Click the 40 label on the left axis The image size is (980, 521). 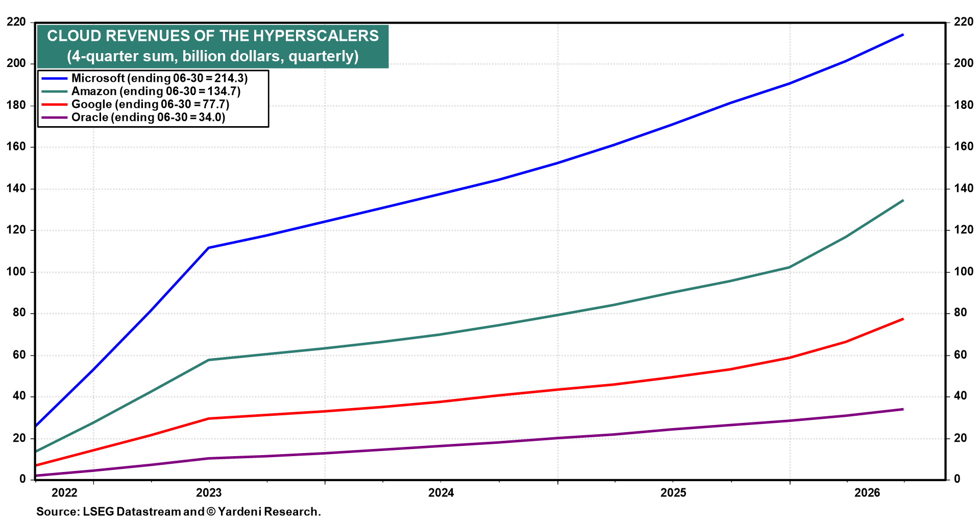tap(19, 396)
